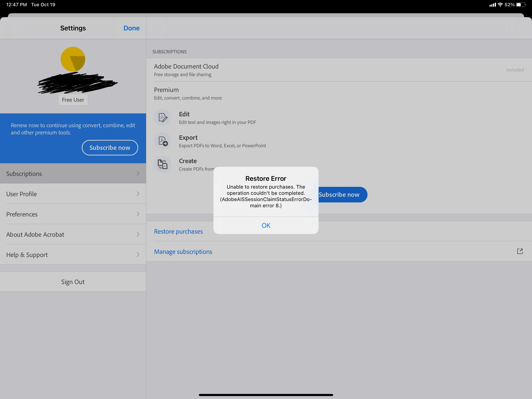Tap the battery indicator in status bar
Screen dimensions: 532x399
pyautogui.click(x=521, y=4)
